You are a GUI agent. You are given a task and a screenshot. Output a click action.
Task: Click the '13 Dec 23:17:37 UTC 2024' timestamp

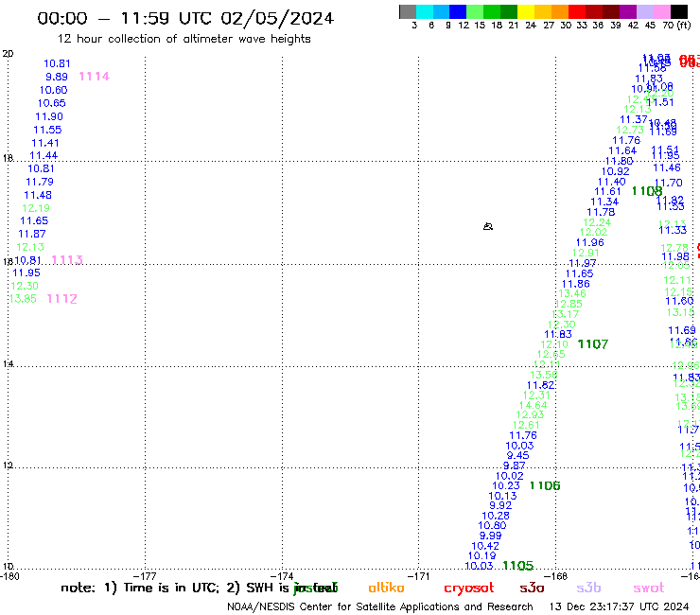(x=619, y=606)
